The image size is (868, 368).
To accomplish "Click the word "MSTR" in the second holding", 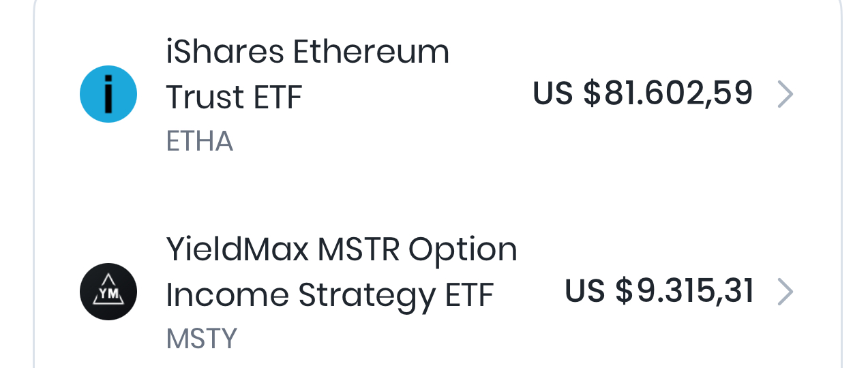I will [358, 249].
